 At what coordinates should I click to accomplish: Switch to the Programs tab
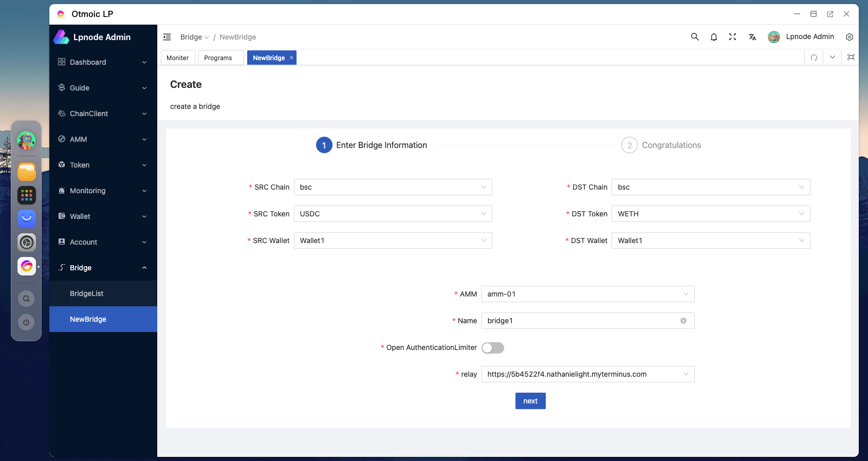tap(218, 58)
